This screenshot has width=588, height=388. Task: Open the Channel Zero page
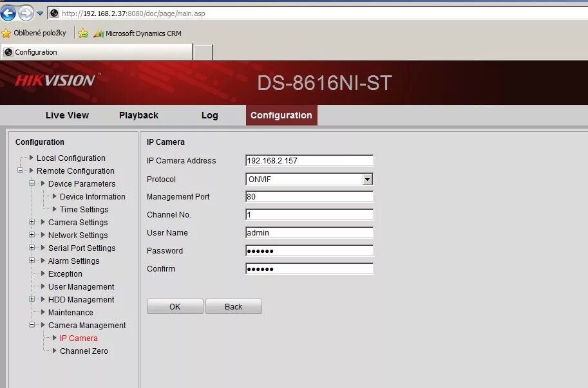84,351
